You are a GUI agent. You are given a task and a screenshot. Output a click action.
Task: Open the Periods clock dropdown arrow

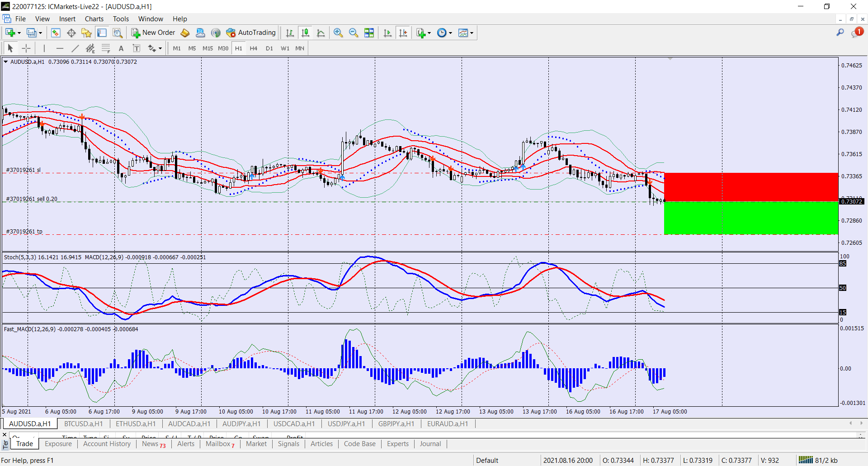(x=450, y=33)
